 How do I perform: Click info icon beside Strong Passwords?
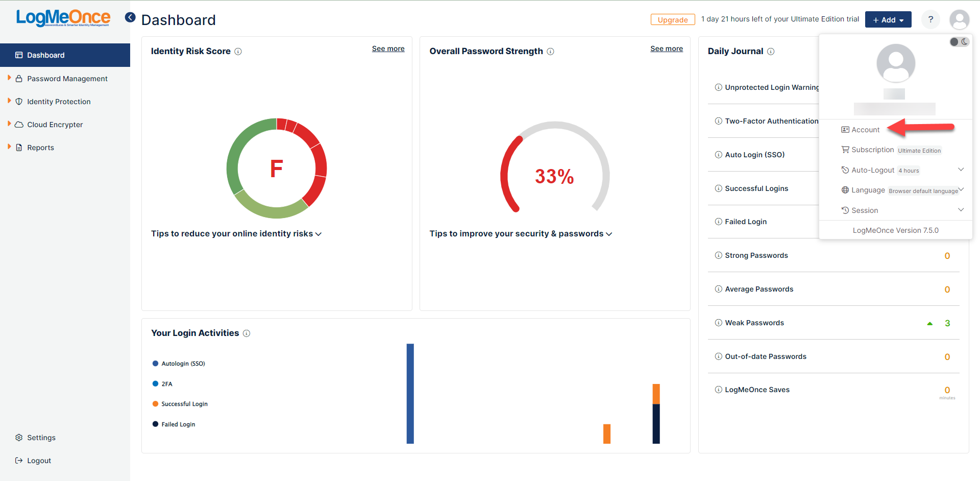coord(719,255)
